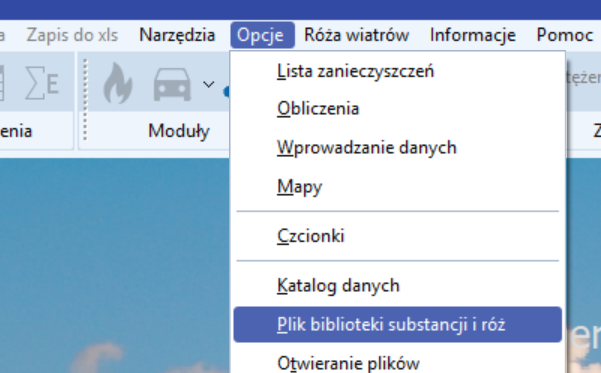The image size is (601, 373).
Task: Open the Informacje menu
Action: click(x=473, y=35)
